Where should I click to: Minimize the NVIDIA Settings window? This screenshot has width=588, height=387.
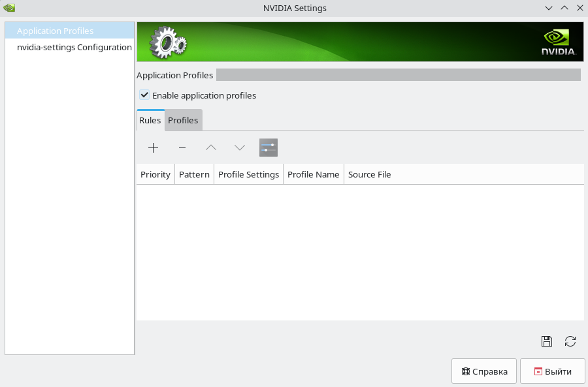click(x=549, y=8)
